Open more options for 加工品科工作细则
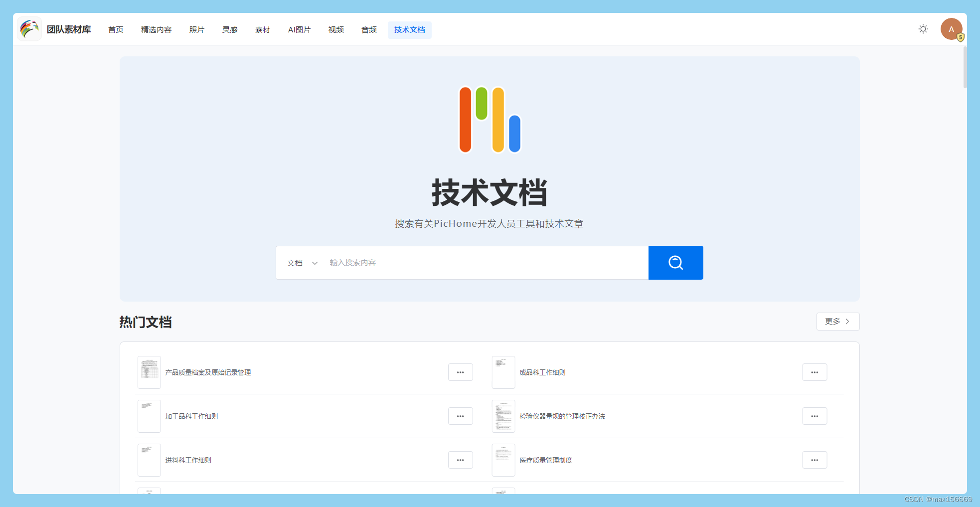 click(x=460, y=416)
